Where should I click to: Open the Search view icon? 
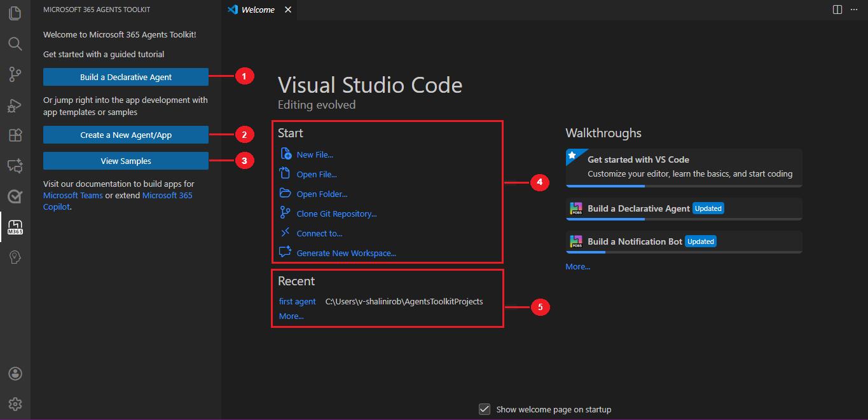tap(15, 43)
